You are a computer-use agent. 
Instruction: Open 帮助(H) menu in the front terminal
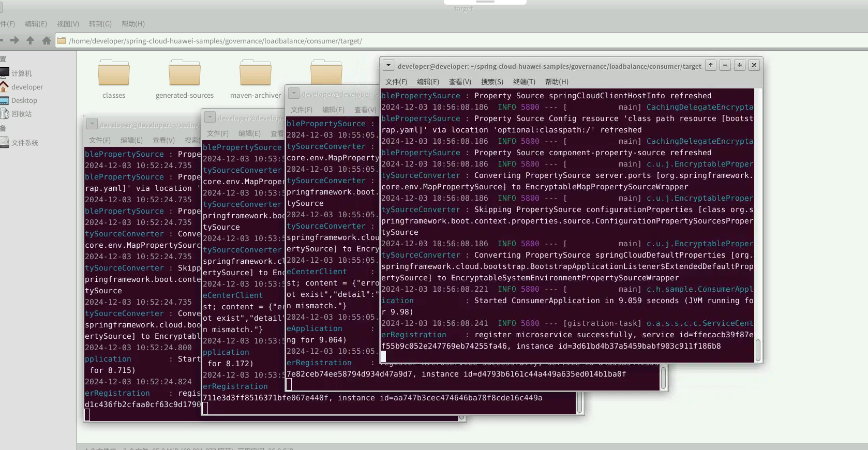[x=557, y=82]
